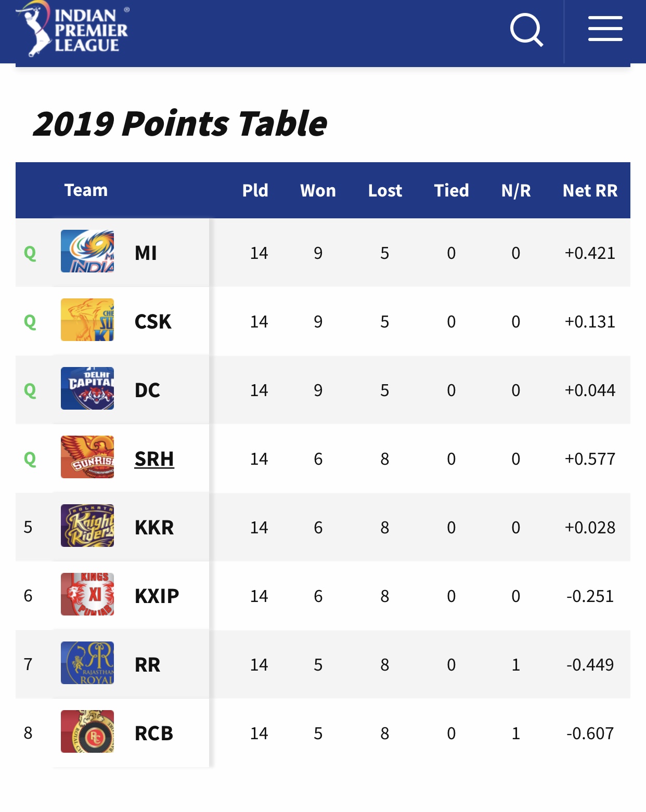This screenshot has height=812, width=646.
Task: Click the Lost column header
Action: point(385,191)
